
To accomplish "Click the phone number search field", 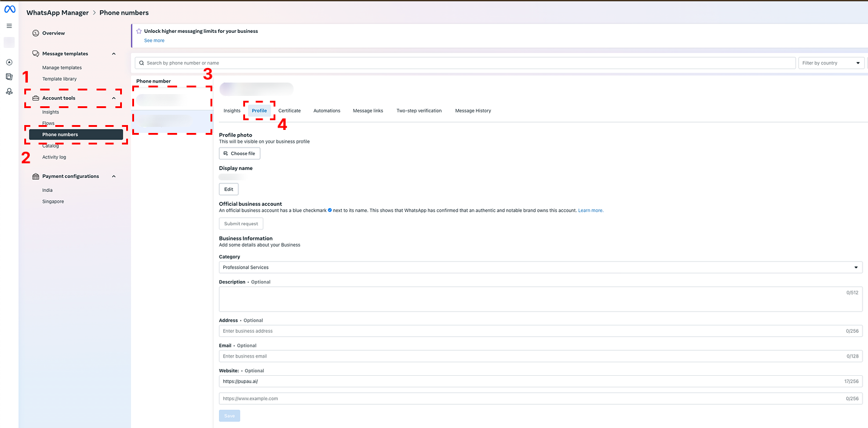I will [465, 63].
